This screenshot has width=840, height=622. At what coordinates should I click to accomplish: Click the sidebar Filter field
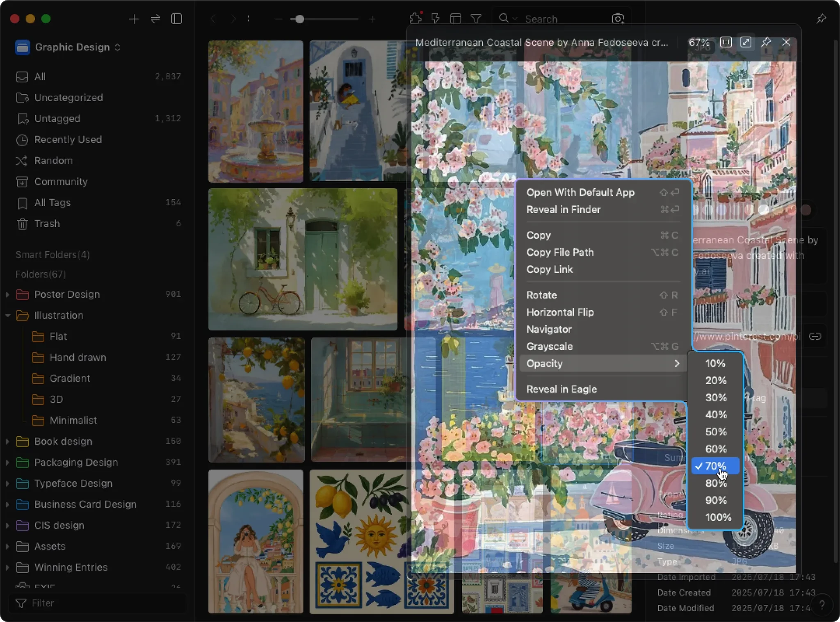click(98, 603)
